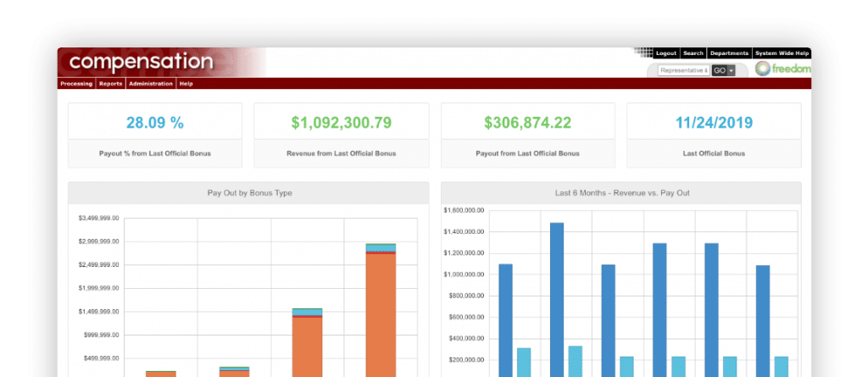The image size is (868, 377).
Task: Open the Help menu in red bar
Action: [x=186, y=84]
